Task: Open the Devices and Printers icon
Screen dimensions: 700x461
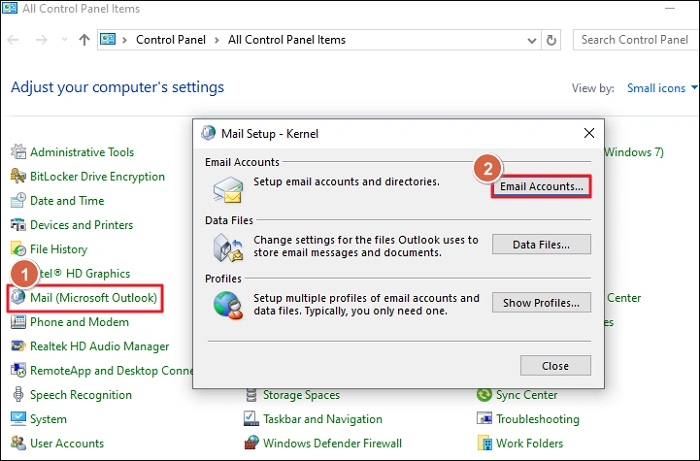Action: point(18,224)
